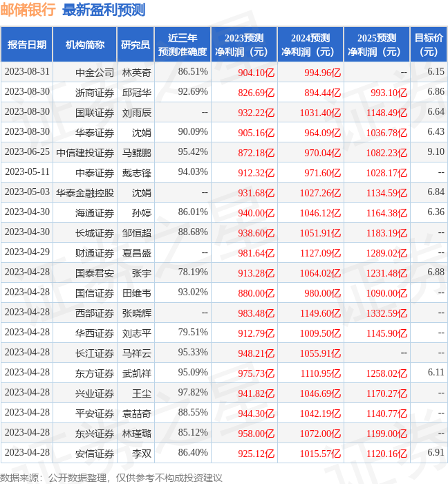Screen dimensions: 448x484
Task: Click the 2023预测净利润 column header
Action: 244,45
